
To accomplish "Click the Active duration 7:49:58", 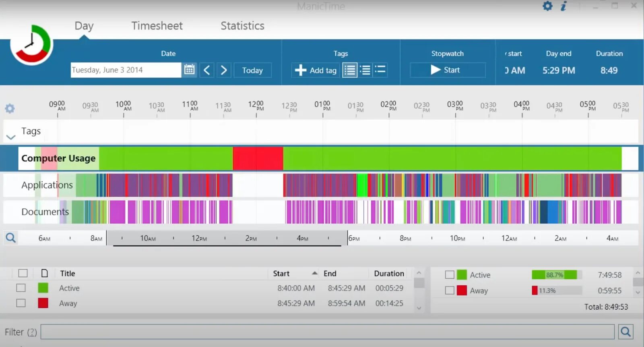I will coord(609,275).
